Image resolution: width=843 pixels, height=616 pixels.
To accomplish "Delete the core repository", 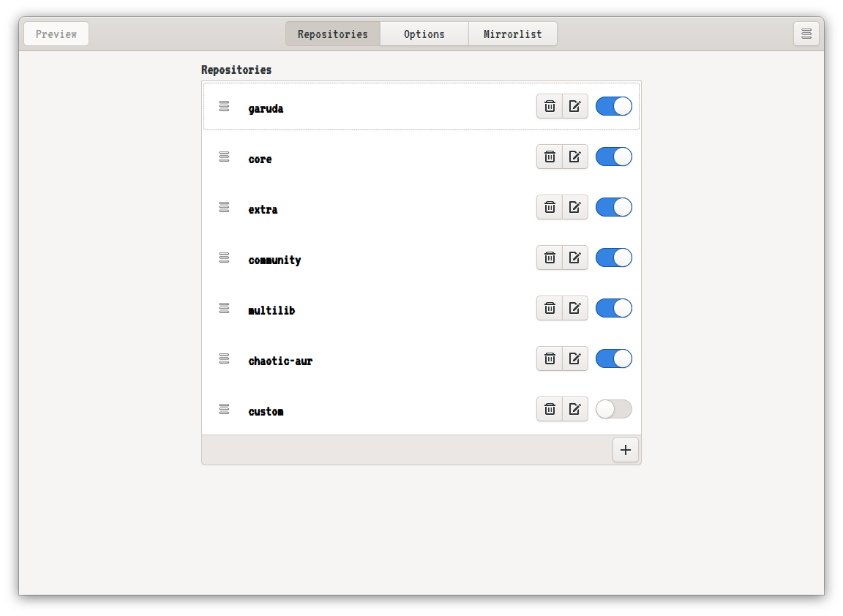I will point(550,157).
